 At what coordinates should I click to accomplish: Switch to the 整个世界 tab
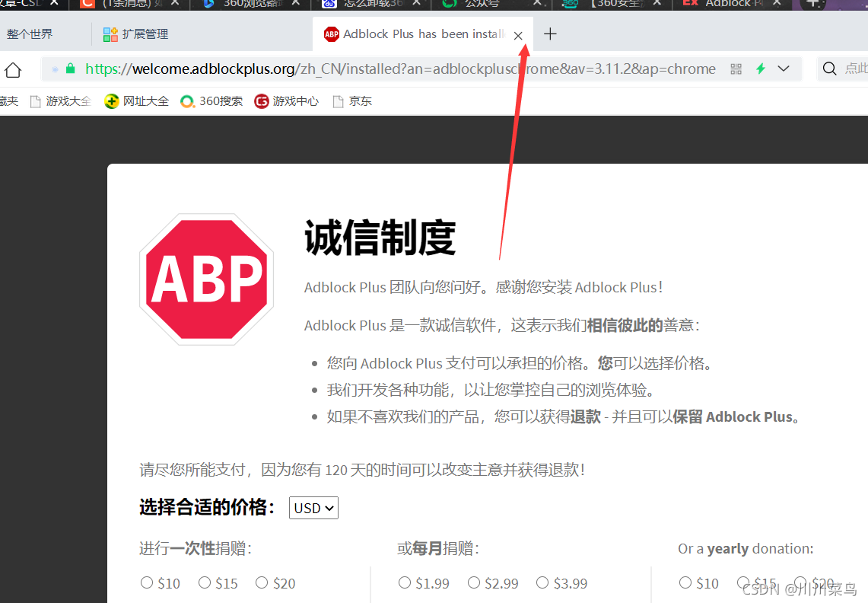30,34
